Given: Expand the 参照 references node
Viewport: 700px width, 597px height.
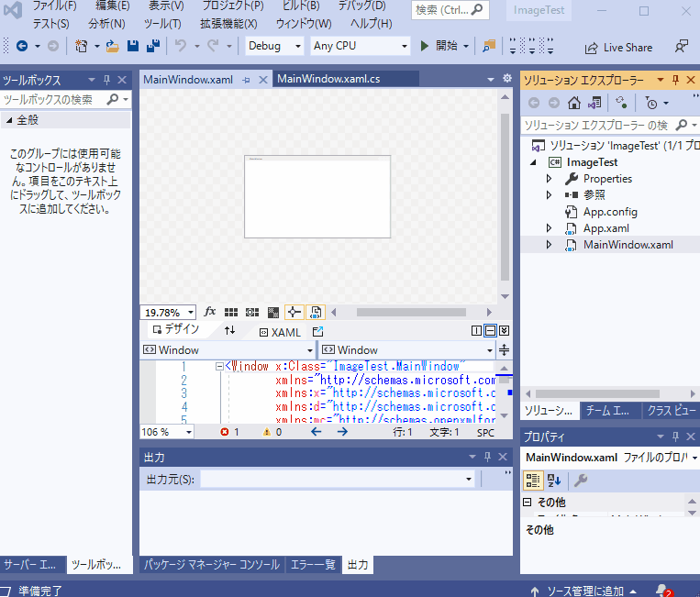Looking at the screenshot, I should [x=550, y=195].
